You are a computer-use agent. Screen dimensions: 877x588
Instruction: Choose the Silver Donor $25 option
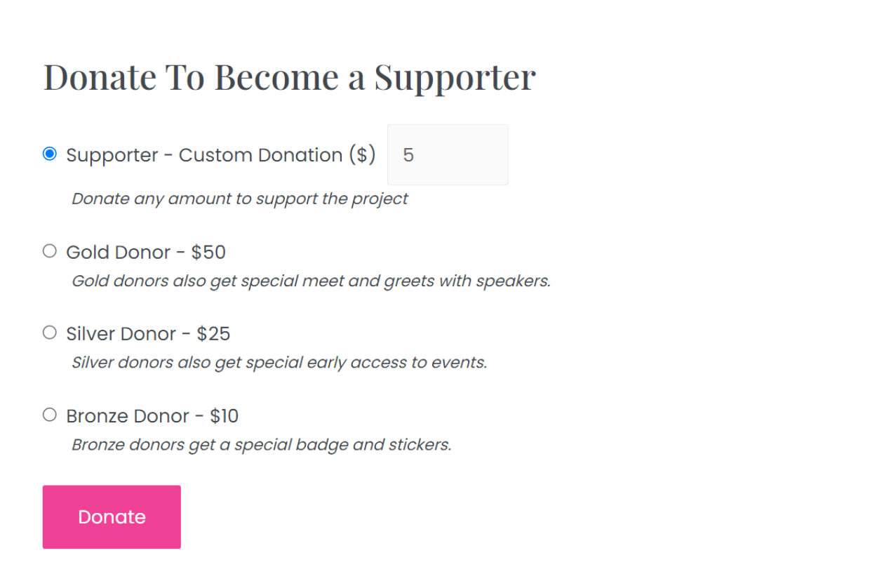click(x=49, y=332)
